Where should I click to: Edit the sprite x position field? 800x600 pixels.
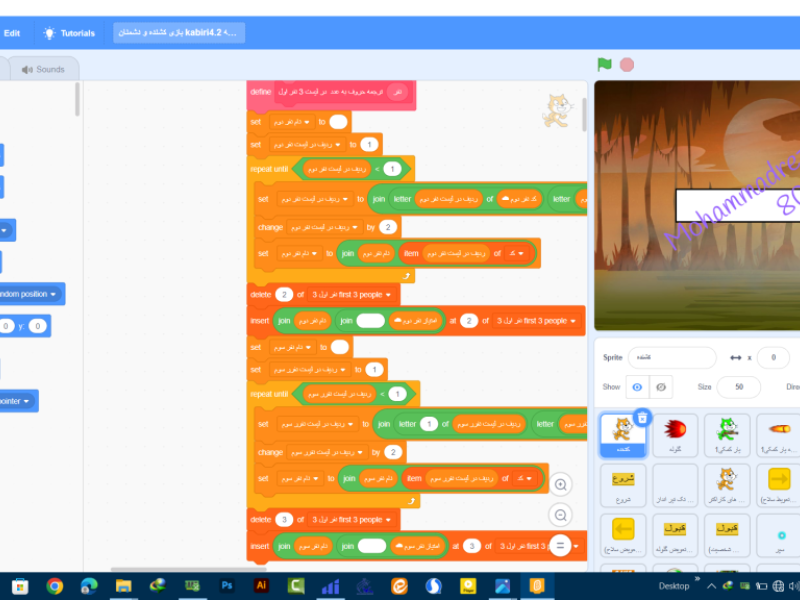[773, 358]
